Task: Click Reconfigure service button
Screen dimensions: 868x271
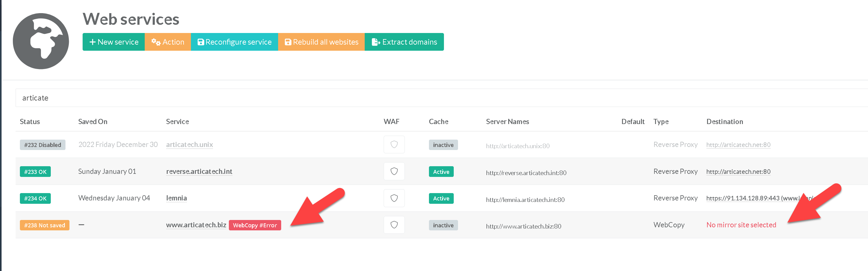Action: (x=234, y=42)
